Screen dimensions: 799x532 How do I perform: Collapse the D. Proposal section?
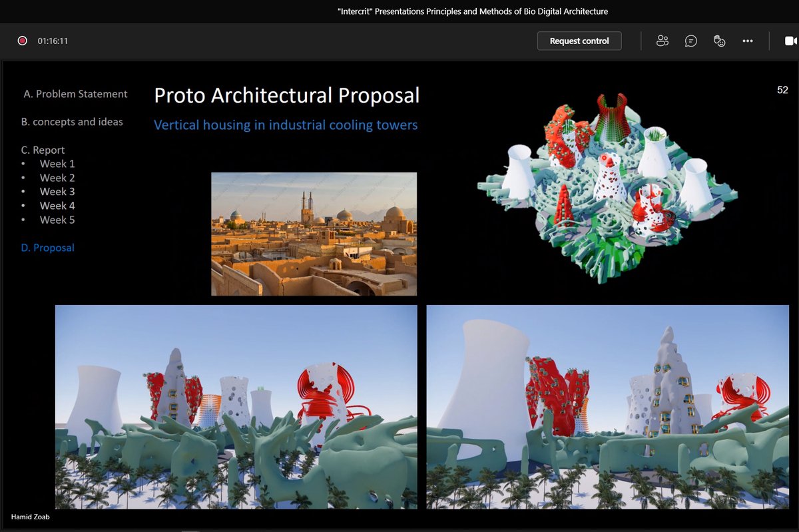pyautogui.click(x=47, y=247)
